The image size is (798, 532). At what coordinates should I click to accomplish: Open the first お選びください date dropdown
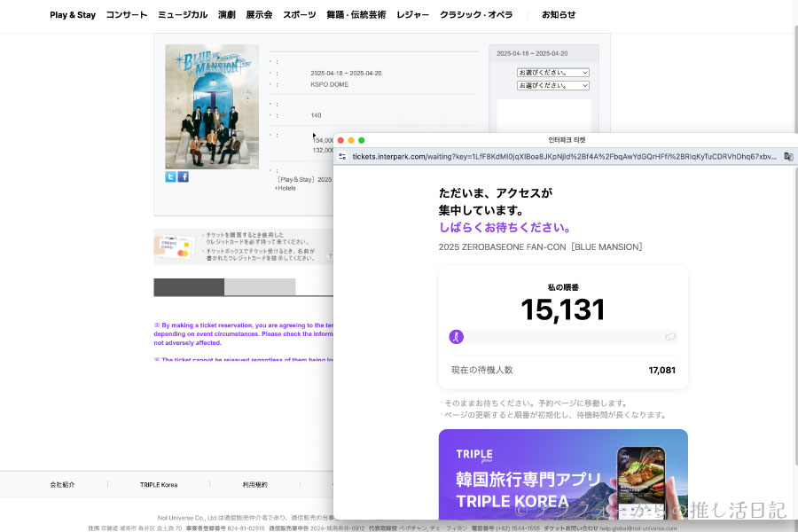click(553, 73)
